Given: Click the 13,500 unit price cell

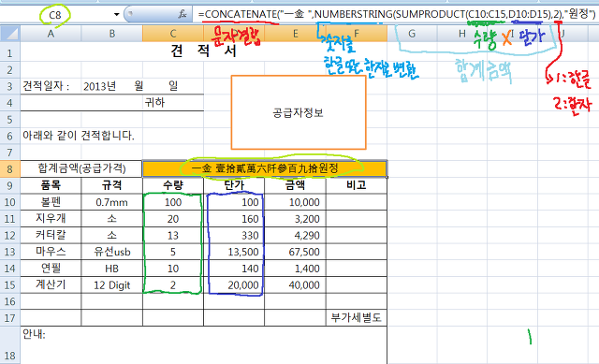Looking at the screenshot, I should coord(234,252).
